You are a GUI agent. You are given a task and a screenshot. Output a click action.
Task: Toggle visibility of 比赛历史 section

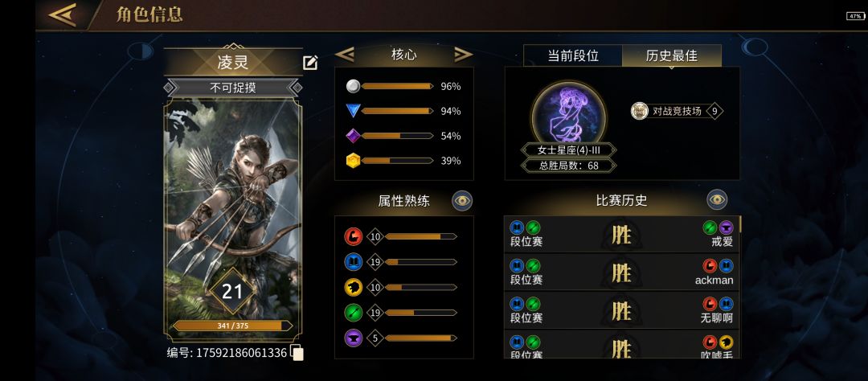(x=718, y=200)
